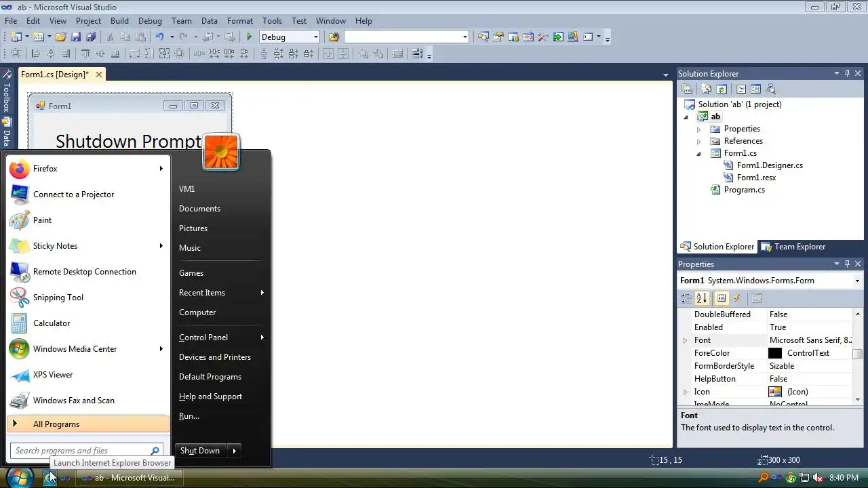Click the volume icon in system tray
The height and width of the screenshot is (488, 868).
click(x=817, y=478)
